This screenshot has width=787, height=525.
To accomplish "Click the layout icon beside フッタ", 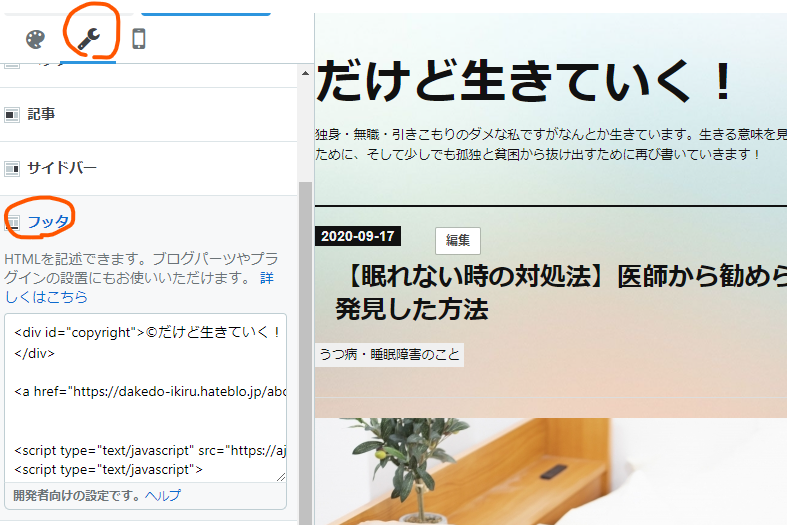I will [12, 222].
